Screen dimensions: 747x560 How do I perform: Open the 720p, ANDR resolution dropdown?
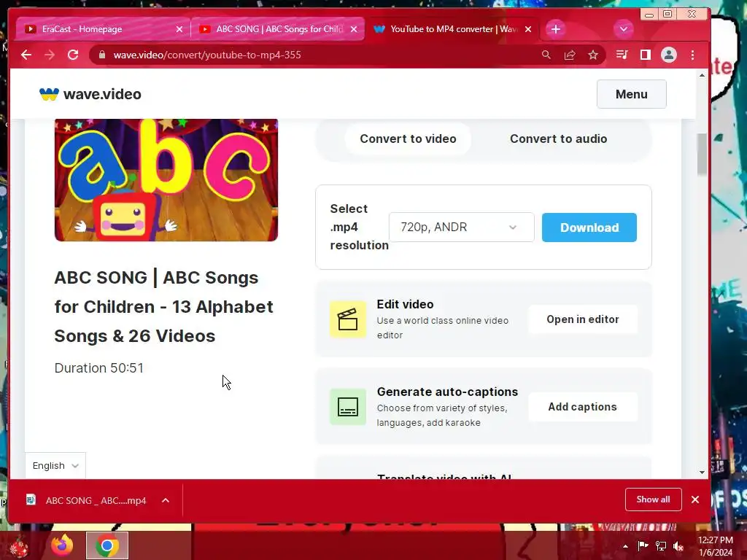461,227
